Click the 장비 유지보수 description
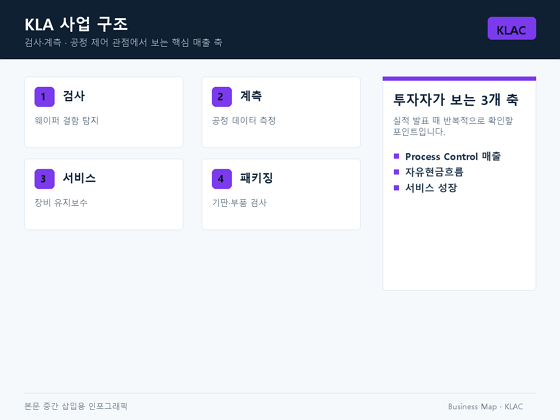Viewport: 560px width, 420px height. [61, 203]
